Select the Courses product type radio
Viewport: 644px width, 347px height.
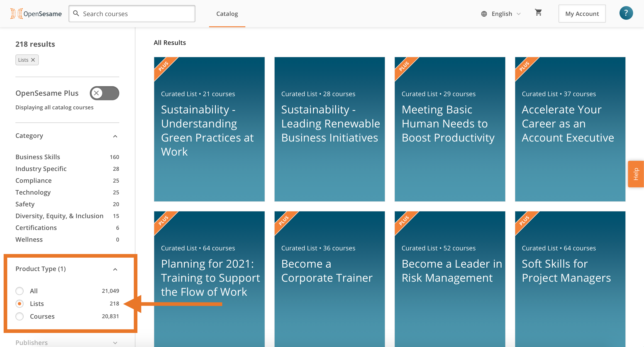pyautogui.click(x=20, y=316)
